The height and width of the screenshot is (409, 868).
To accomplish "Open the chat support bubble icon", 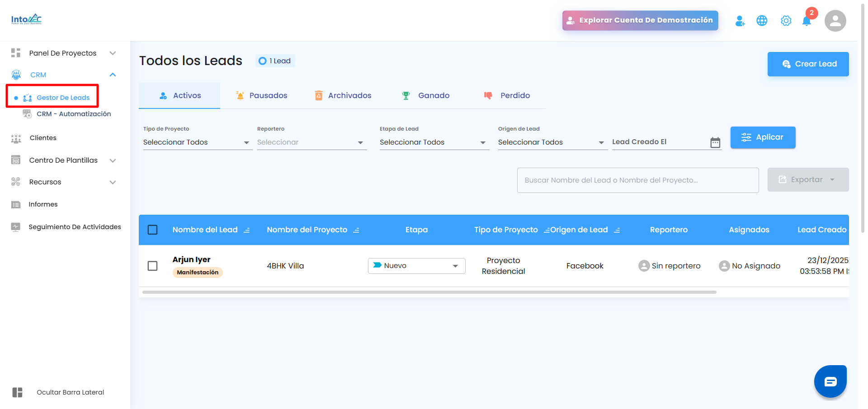I will point(830,381).
